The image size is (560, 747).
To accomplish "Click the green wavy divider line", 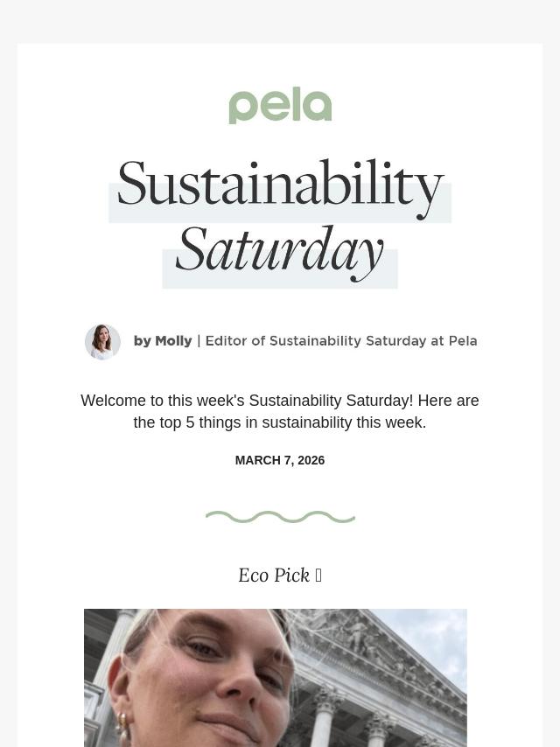I will (x=280, y=517).
